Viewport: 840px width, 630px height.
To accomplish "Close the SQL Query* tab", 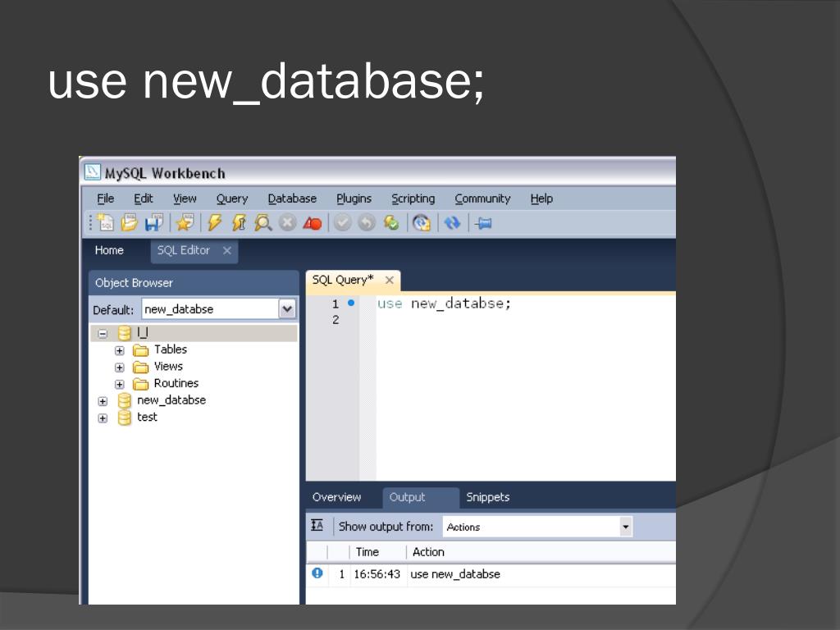I will (x=390, y=280).
